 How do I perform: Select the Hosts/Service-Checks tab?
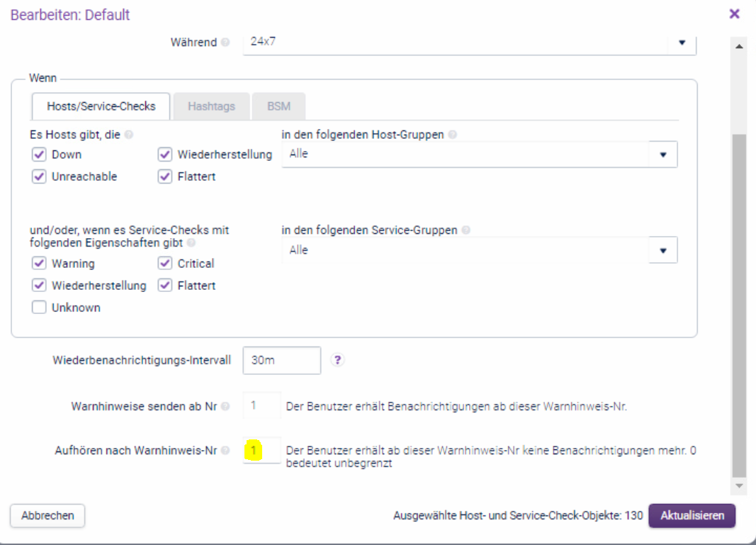coord(101,106)
